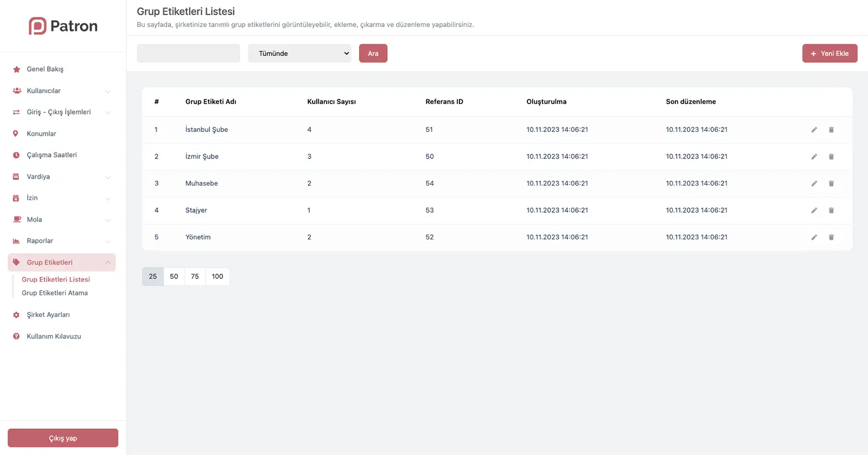Collapse the Grup Etiketleri section
The height and width of the screenshot is (455, 868).
(107, 263)
